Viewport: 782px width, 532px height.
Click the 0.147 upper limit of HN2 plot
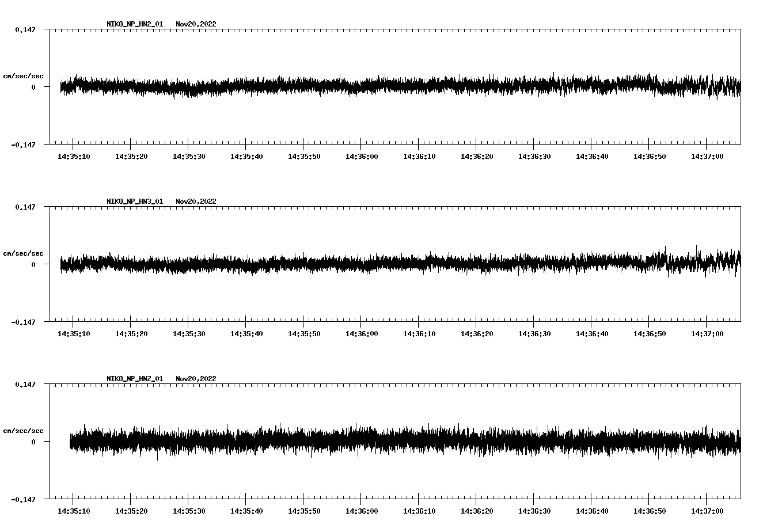[25, 29]
